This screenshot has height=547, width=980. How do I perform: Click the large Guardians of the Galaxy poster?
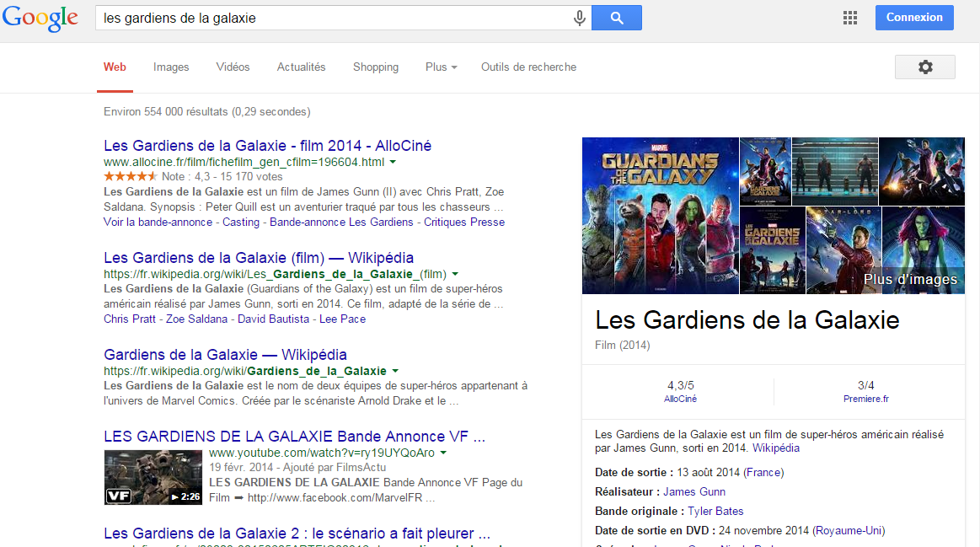pos(660,216)
